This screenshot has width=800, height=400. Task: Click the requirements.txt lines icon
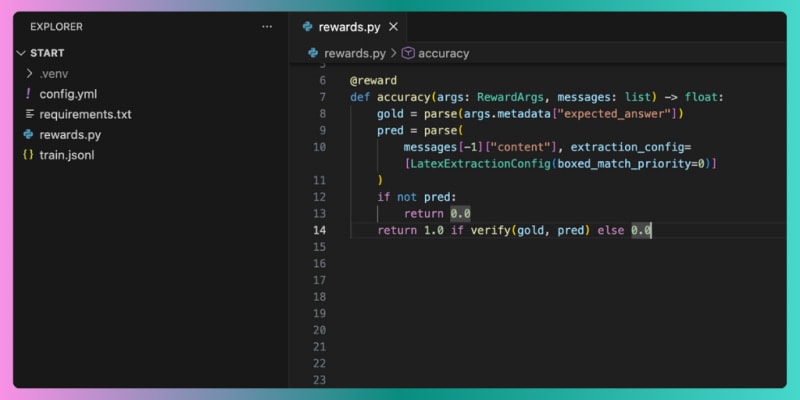[x=30, y=114]
